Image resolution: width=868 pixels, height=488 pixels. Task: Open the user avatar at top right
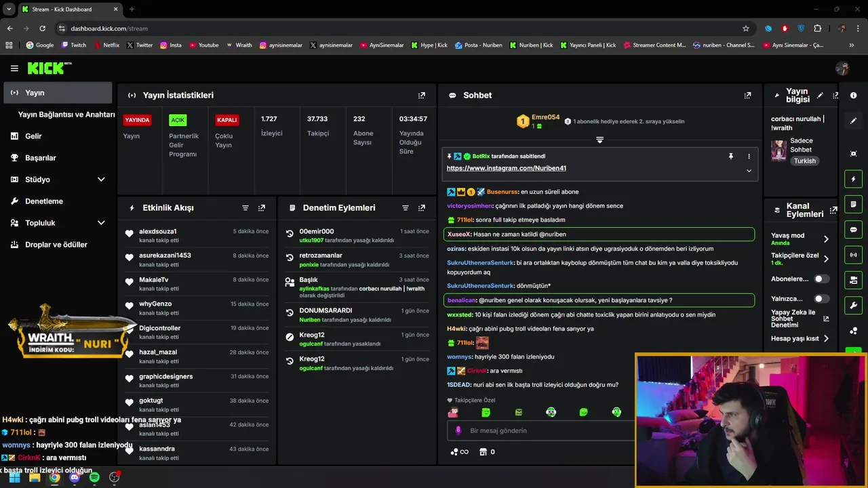pos(842,68)
